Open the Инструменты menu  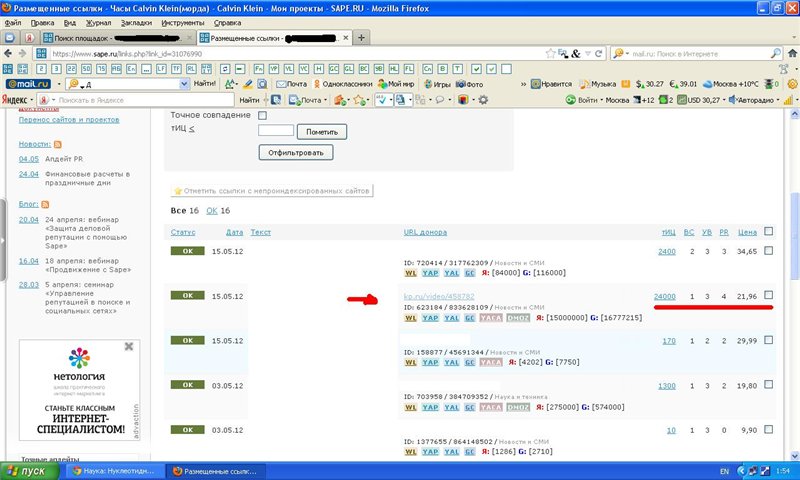[x=183, y=23]
